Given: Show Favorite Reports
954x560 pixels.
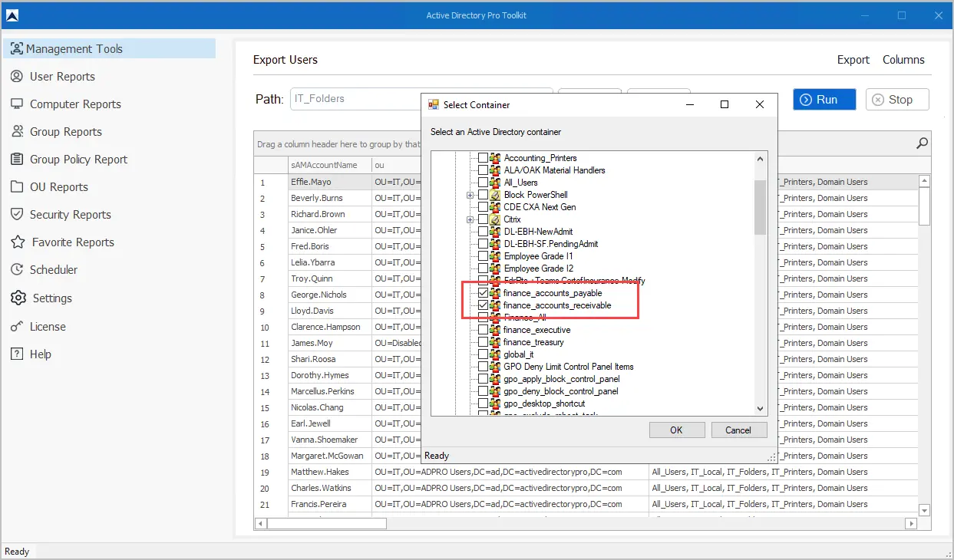Looking at the screenshot, I should tap(62, 242).
